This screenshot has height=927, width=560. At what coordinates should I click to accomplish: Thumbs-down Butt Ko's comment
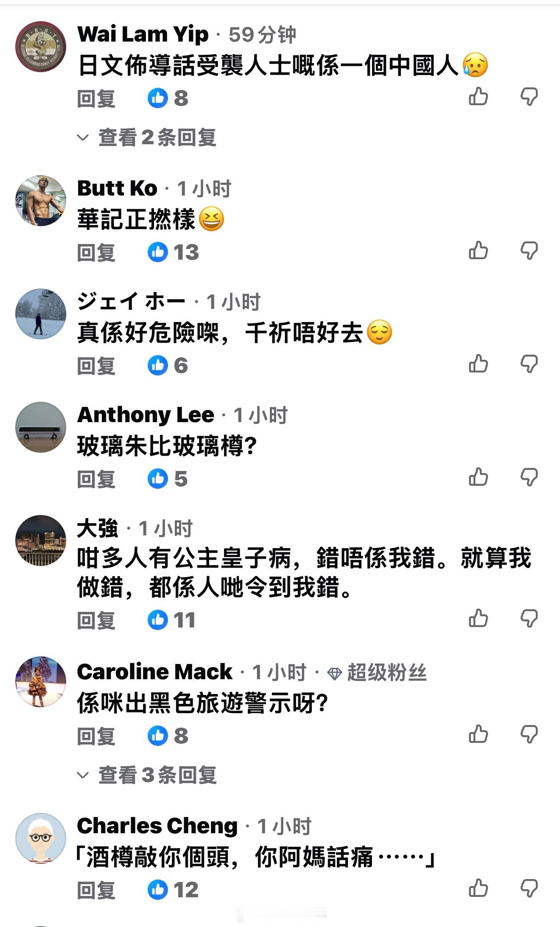click(x=529, y=251)
